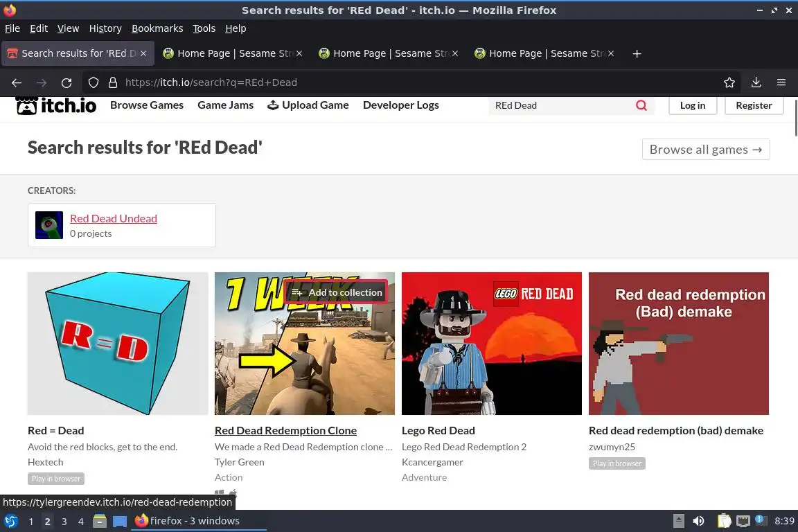Close the 'Search results for REd Dead' tab
798x532 pixels.
coord(143,53)
